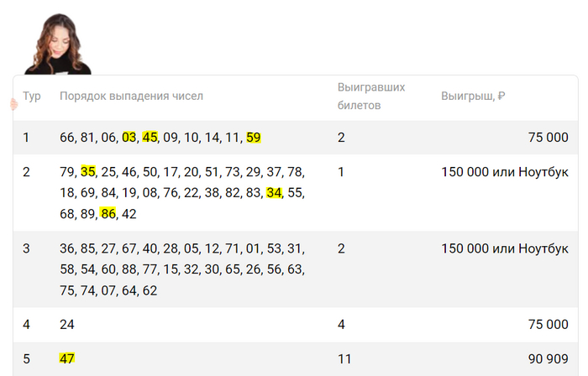Image resolution: width=588 pixels, height=376 pixels.
Task: Select round 3 prize "150 000 или Ноутбук"
Action: [x=505, y=249]
